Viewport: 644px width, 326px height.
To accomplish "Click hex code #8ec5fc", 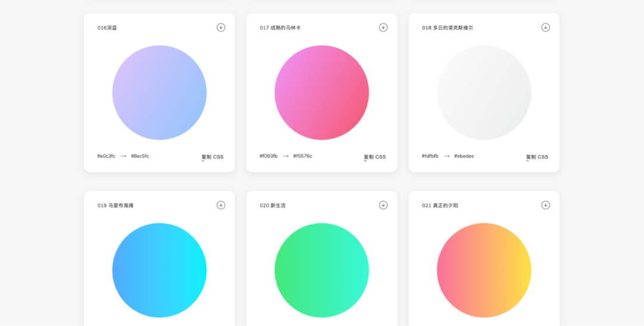I will point(140,156).
